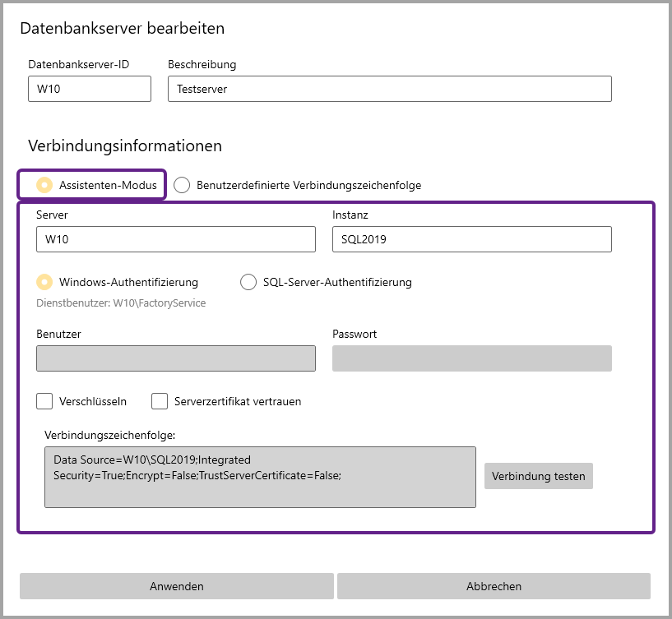The height and width of the screenshot is (619, 672).
Task: Switch to SQL-Server-Authentifizierung
Action: (x=248, y=283)
